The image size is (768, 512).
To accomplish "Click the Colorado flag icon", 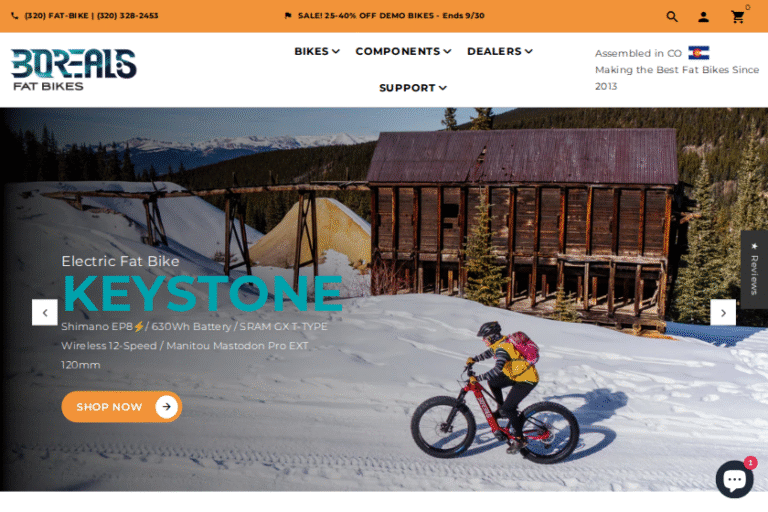I will [x=698, y=52].
